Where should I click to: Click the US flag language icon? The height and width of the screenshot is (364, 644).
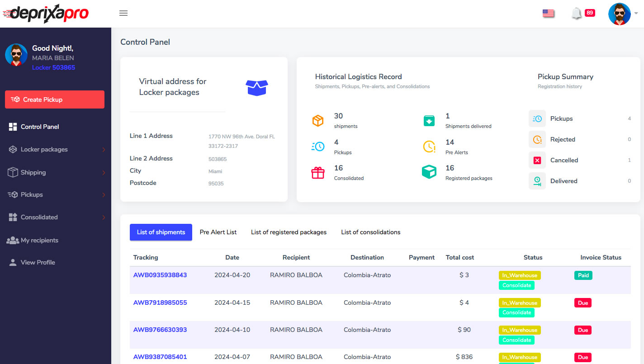coord(548,14)
